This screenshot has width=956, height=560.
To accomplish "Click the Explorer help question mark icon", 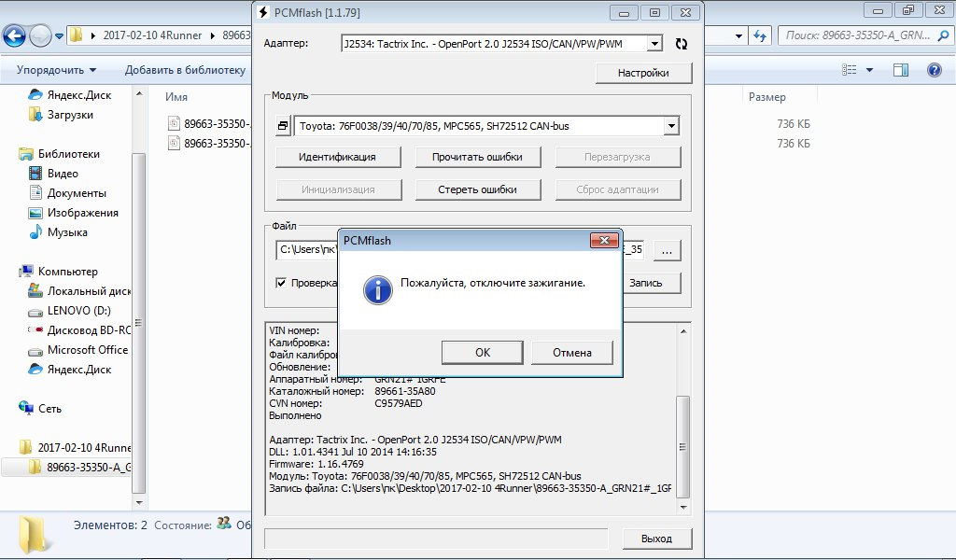I will (934, 70).
